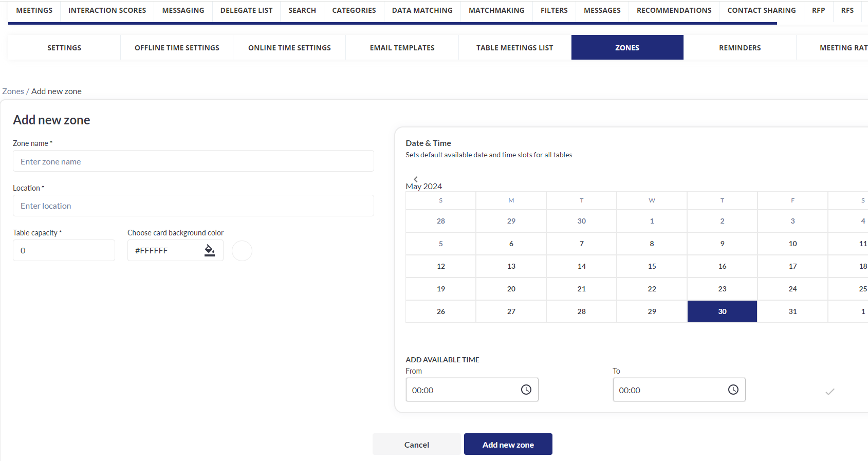The image size is (868, 461).
Task: Switch to the Reminders tab
Action: (x=740, y=48)
